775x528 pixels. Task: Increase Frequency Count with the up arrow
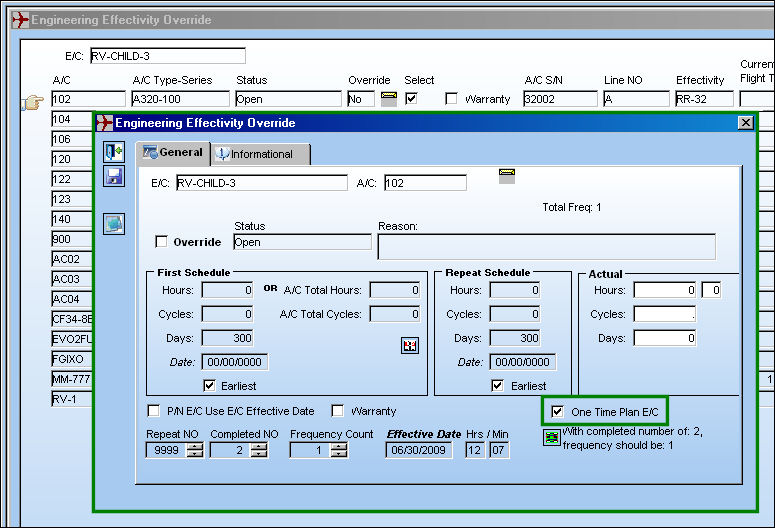339,446
